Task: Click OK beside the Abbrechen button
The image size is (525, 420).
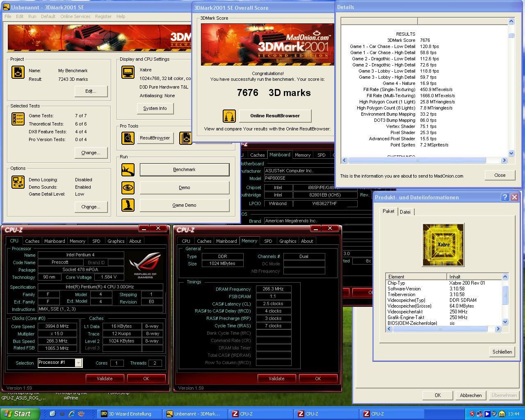Action: tap(438, 395)
